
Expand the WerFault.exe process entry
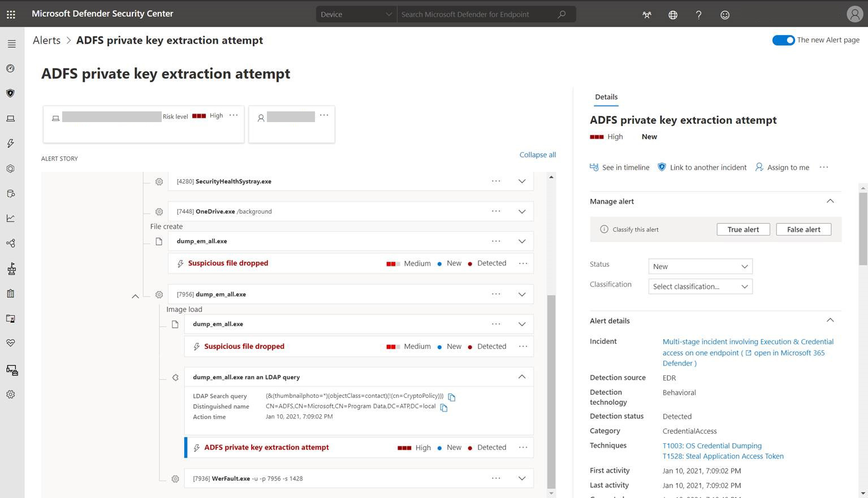[521, 478]
